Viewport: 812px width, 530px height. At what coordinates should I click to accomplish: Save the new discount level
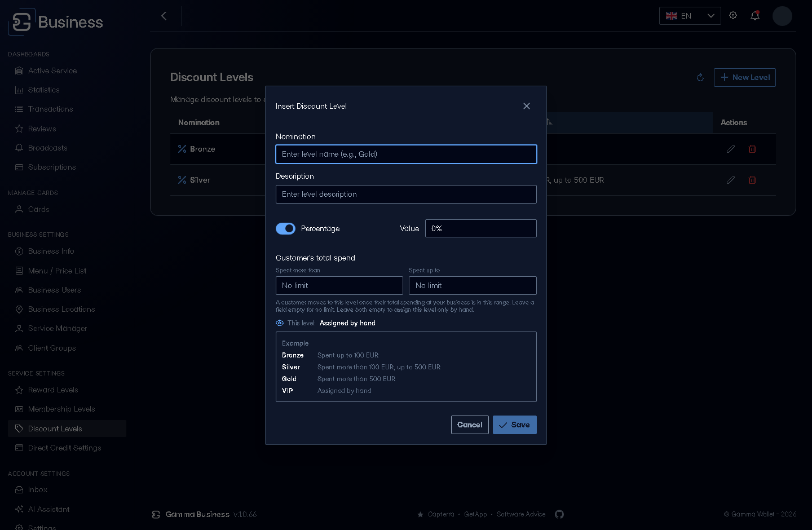(x=515, y=425)
